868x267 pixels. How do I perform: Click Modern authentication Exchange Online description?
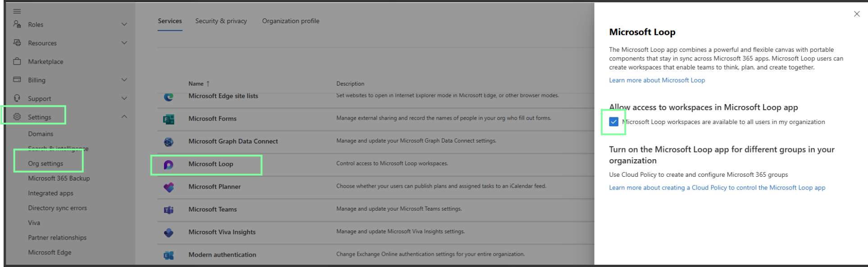430,254
